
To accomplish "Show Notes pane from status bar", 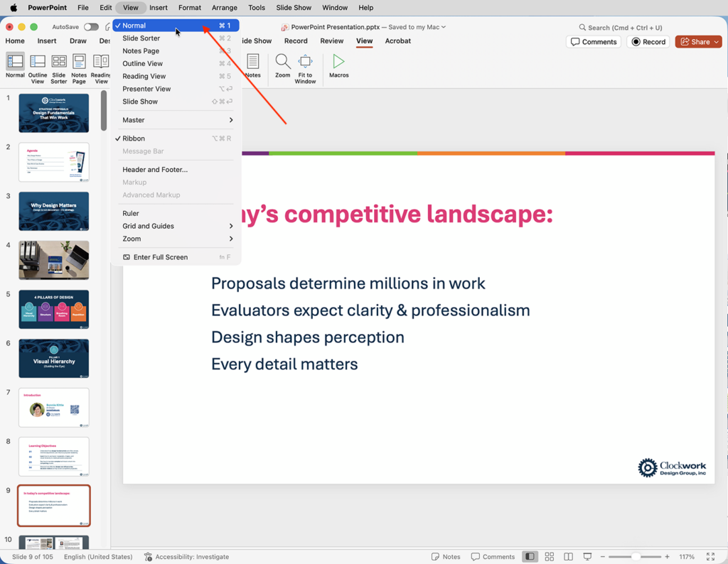I will click(446, 557).
